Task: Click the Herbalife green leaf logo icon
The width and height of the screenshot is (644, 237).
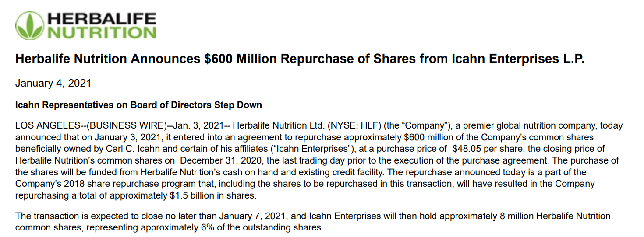Action: tap(29, 25)
